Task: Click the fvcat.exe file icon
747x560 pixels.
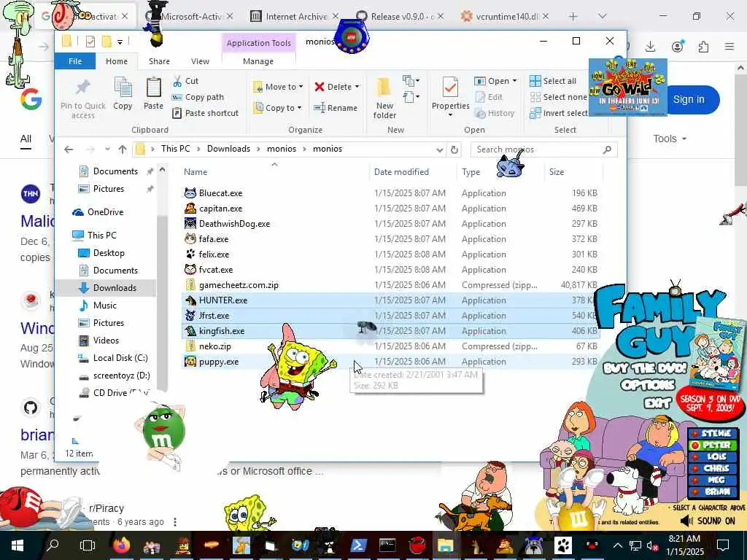Action: (x=190, y=270)
